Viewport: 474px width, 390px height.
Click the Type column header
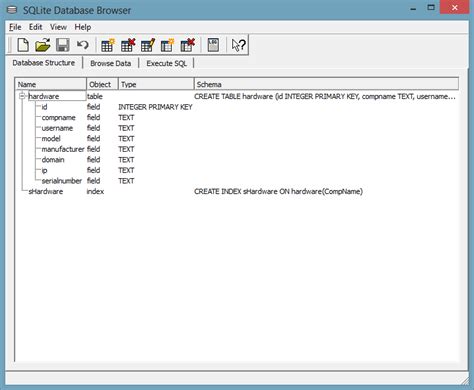[156, 84]
